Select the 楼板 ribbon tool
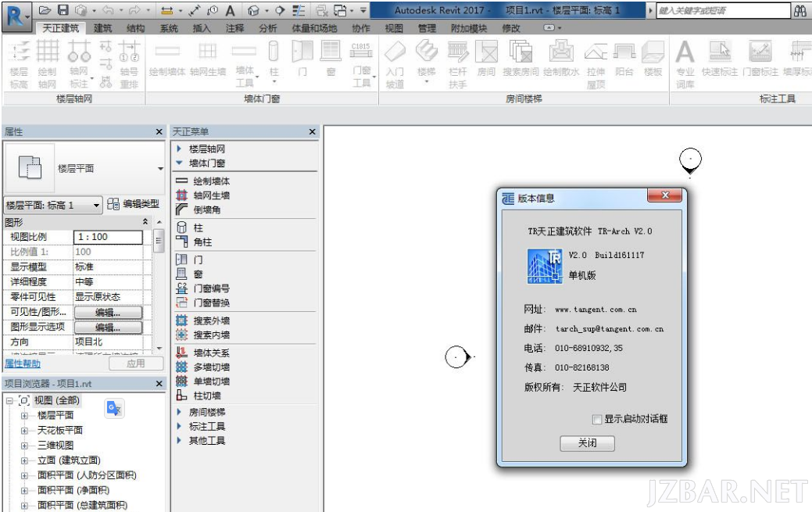This screenshot has height=512, width=812. click(653, 60)
